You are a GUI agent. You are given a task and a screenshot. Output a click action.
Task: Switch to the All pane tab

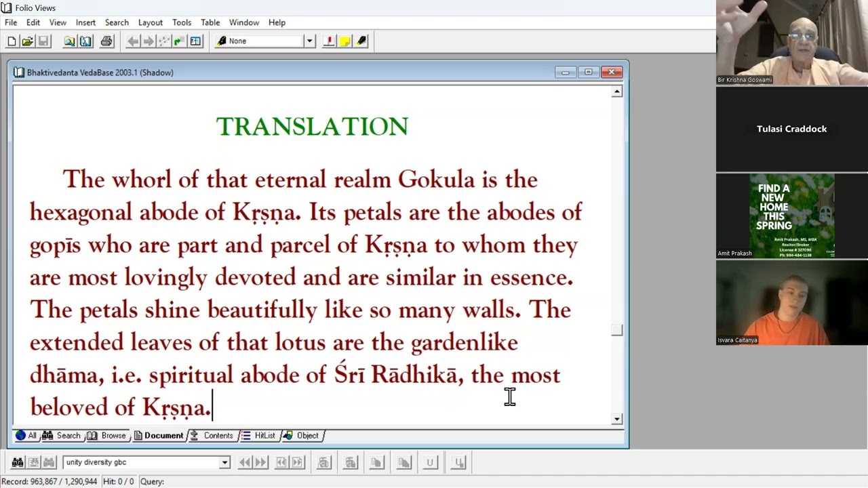coord(26,436)
